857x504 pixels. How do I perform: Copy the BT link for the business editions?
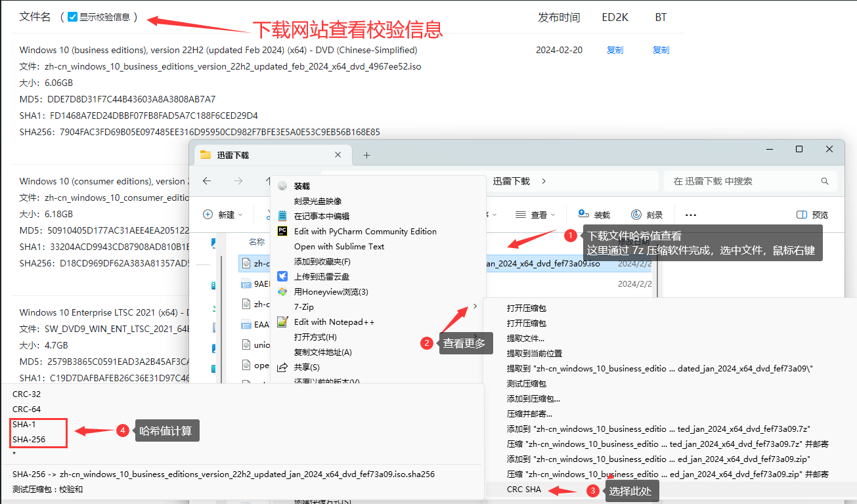pyautogui.click(x=661, y=50)
